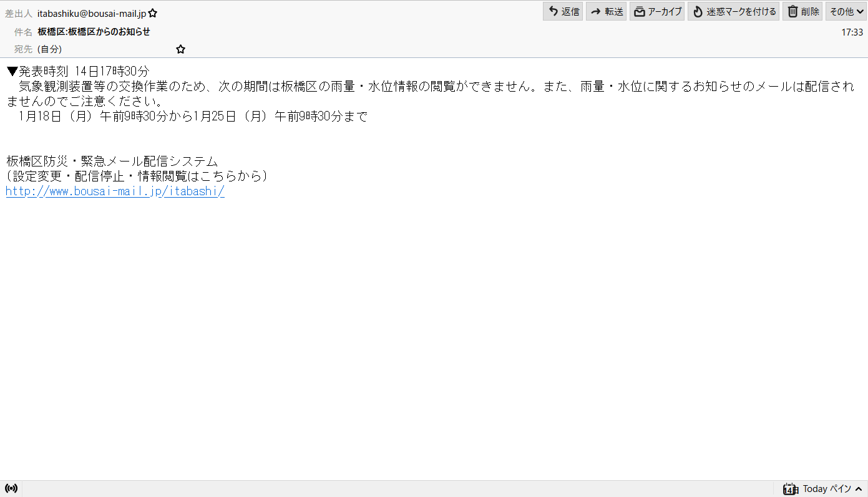Click the Today pane calendar icon
The width and height of the screenshot is (868, 497).
[790, 489]
